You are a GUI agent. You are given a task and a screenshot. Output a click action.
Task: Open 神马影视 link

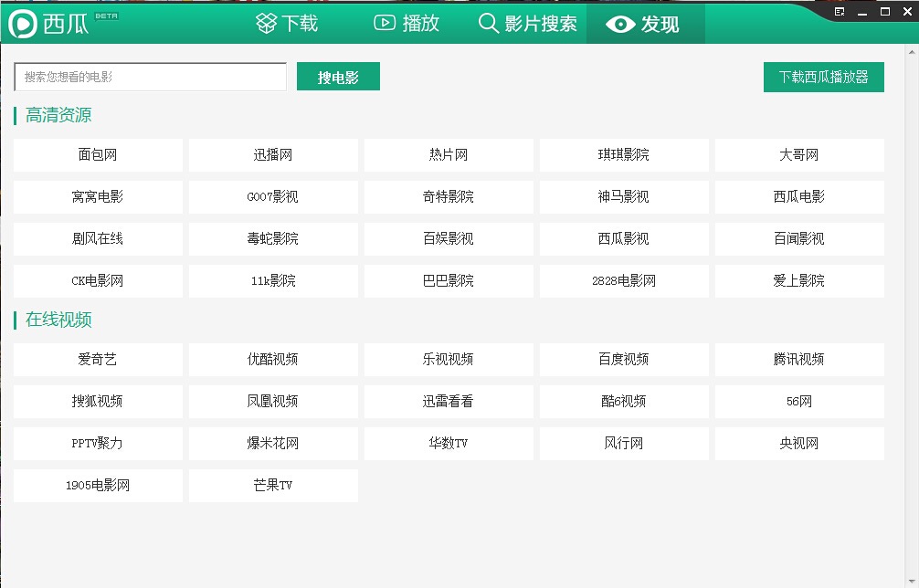624,197
